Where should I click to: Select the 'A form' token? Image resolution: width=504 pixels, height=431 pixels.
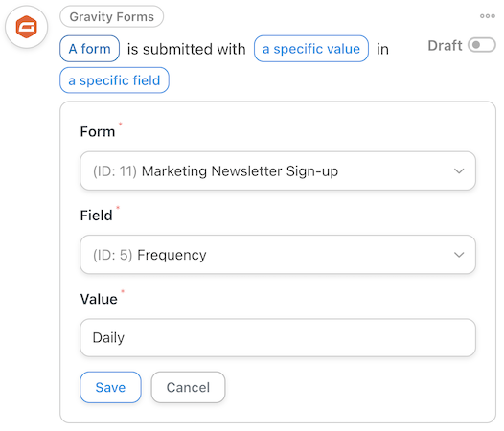pyautogui.click(x=89, y=49)
